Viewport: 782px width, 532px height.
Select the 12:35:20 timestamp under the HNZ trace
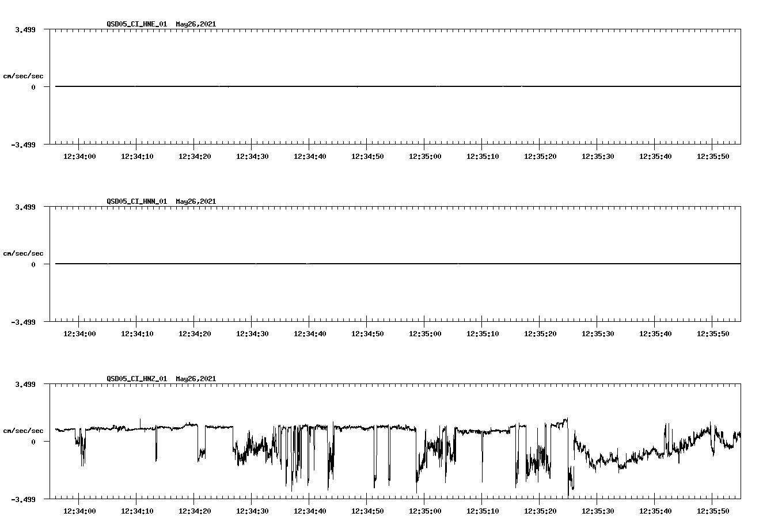(540, 509)
